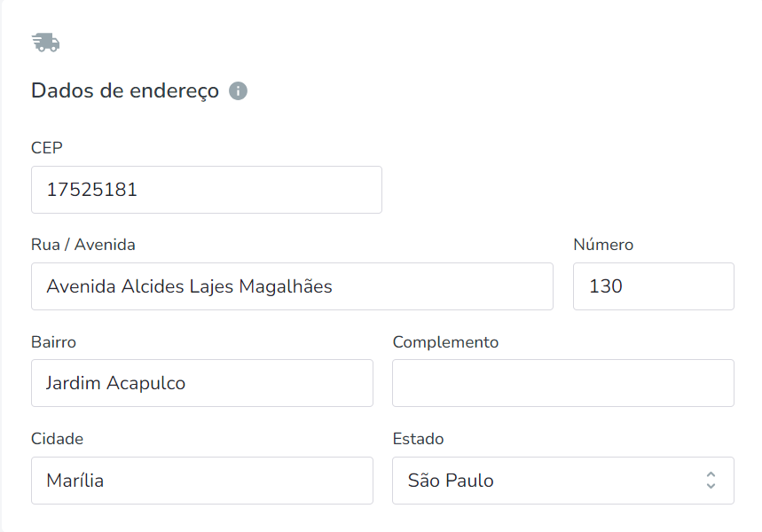Click the Complemento label
Viewport: 762px width, 532px height.
point(445,342)
